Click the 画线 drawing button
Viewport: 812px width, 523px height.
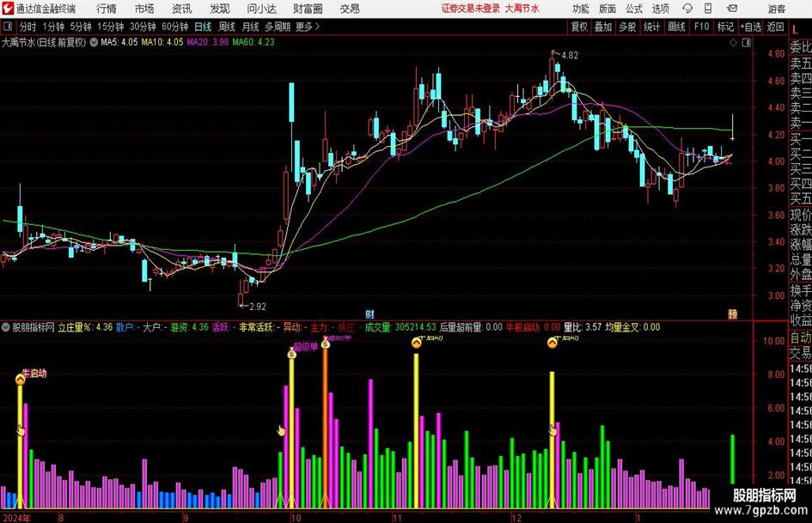pos(676,27)
